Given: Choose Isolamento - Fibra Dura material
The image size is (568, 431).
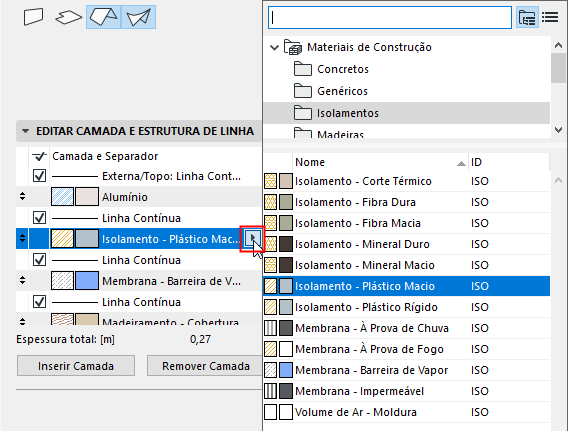Looking at the screenshot, I should coord(406,202).
